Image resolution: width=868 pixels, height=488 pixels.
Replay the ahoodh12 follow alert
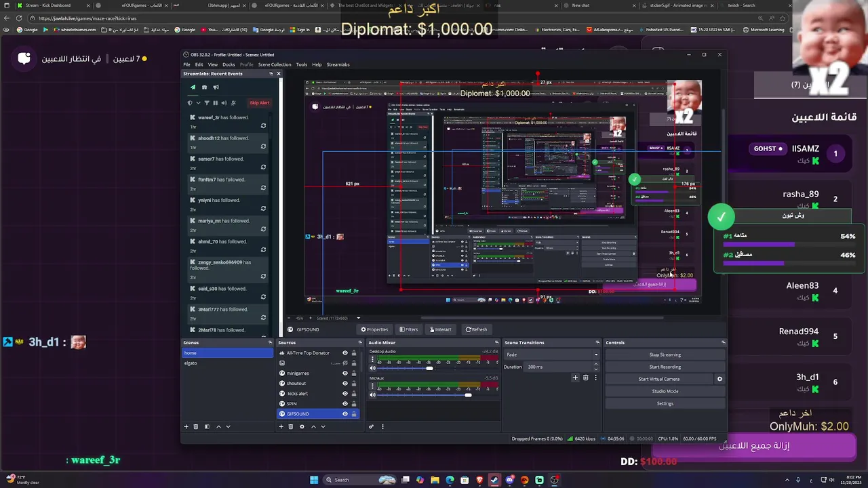pos(263,146)
